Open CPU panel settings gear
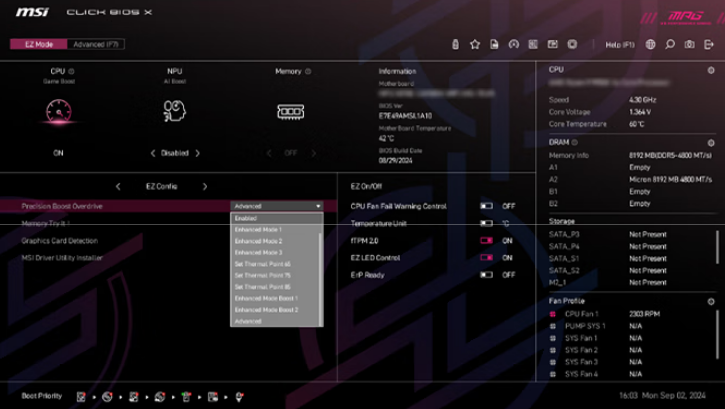The width and height of the screenshot is (725, 409). click(x=711, y=70)
